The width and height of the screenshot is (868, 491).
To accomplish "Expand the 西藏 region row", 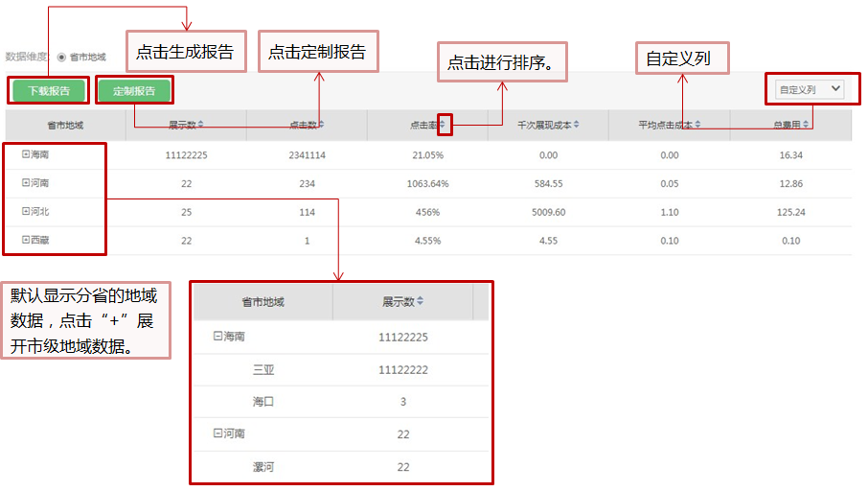I will [x=26, y=241].
